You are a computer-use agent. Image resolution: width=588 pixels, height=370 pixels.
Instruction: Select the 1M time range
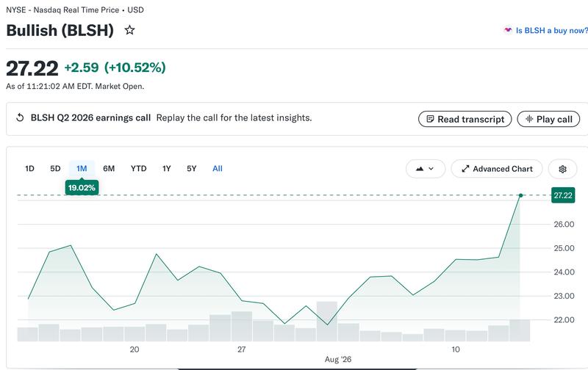point(82,169)
